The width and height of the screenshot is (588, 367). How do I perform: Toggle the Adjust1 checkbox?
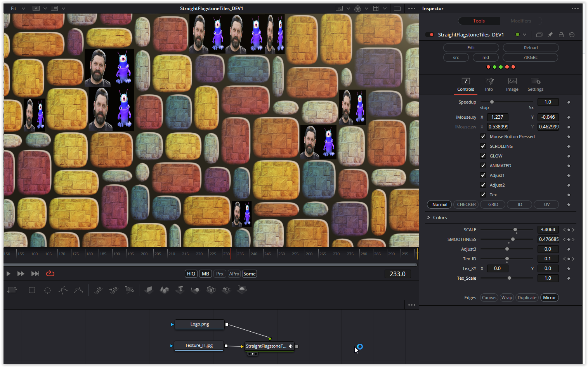click(x=483, y=175)
